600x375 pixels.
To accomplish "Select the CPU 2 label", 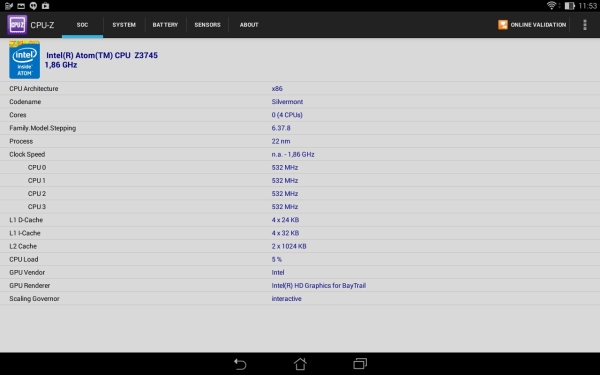I will [37, 194].
